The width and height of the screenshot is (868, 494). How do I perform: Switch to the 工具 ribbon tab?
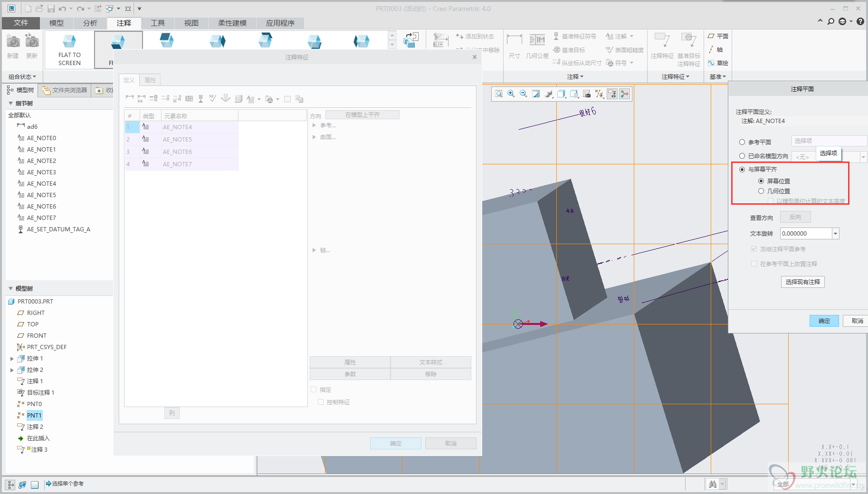[158, 23]
